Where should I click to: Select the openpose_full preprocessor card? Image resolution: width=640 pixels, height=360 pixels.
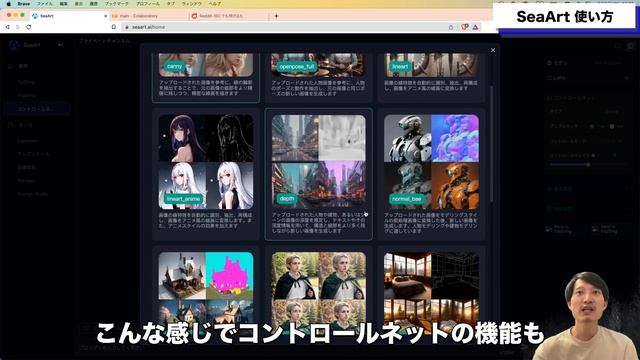tap(318, 78)
